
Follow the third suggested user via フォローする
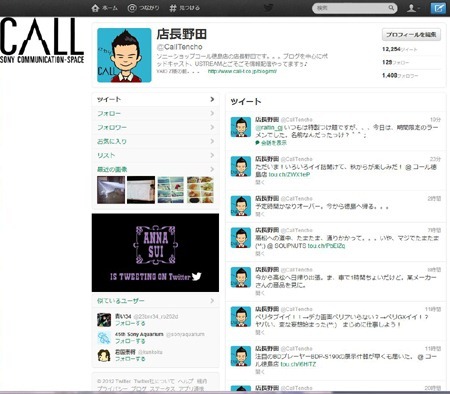coord(130,359)
